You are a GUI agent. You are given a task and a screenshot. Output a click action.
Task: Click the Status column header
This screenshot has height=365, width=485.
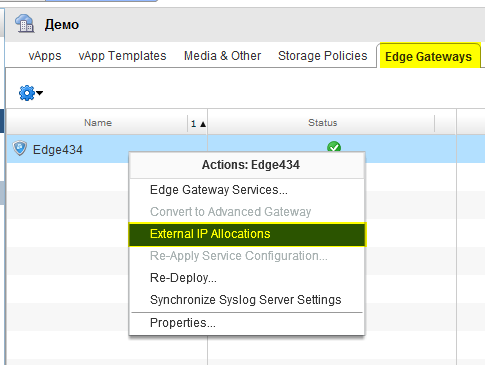(322, 123)
